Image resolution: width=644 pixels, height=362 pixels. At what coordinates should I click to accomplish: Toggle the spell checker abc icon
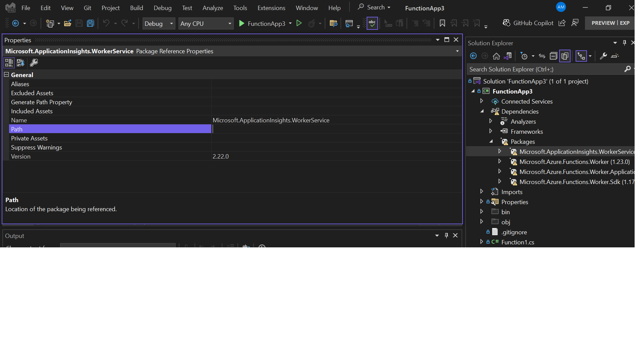372,23
